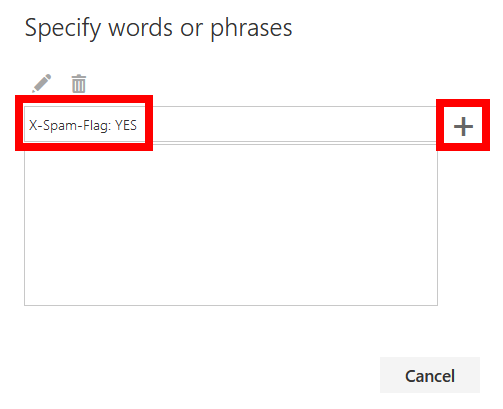The width and height of the screenshot is (503, 409).
Task: Click the pencil edit icon
Action: point(42,83)
